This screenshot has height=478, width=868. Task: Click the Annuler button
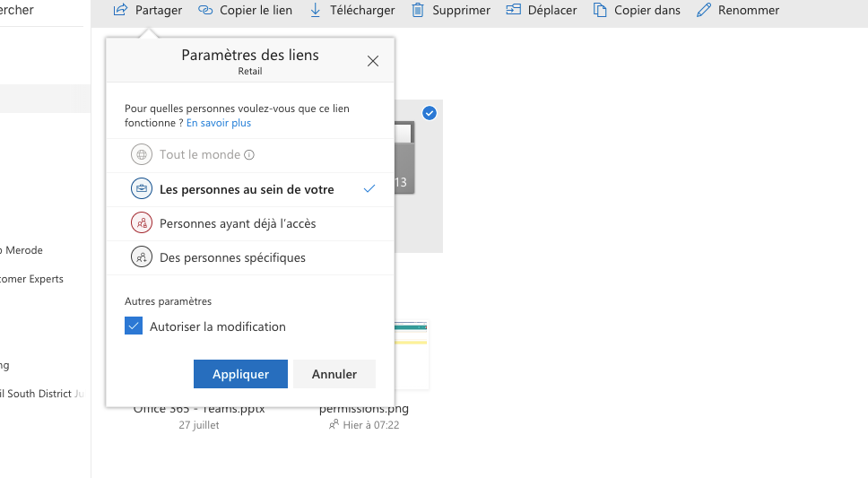334,374
